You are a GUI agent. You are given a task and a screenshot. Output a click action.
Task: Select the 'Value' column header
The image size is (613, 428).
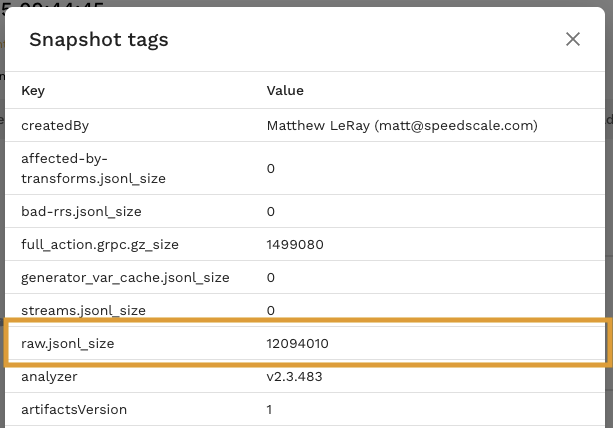pos(285,91)
